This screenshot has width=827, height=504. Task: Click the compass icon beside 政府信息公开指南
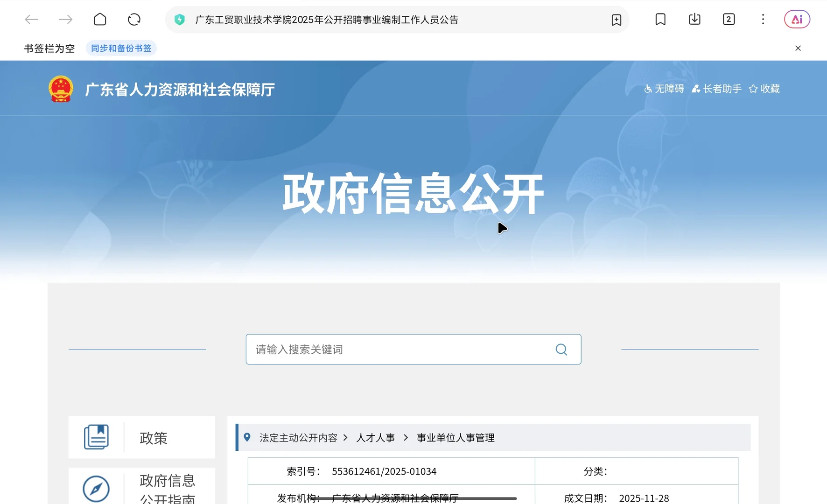click(x=97, y=488)
